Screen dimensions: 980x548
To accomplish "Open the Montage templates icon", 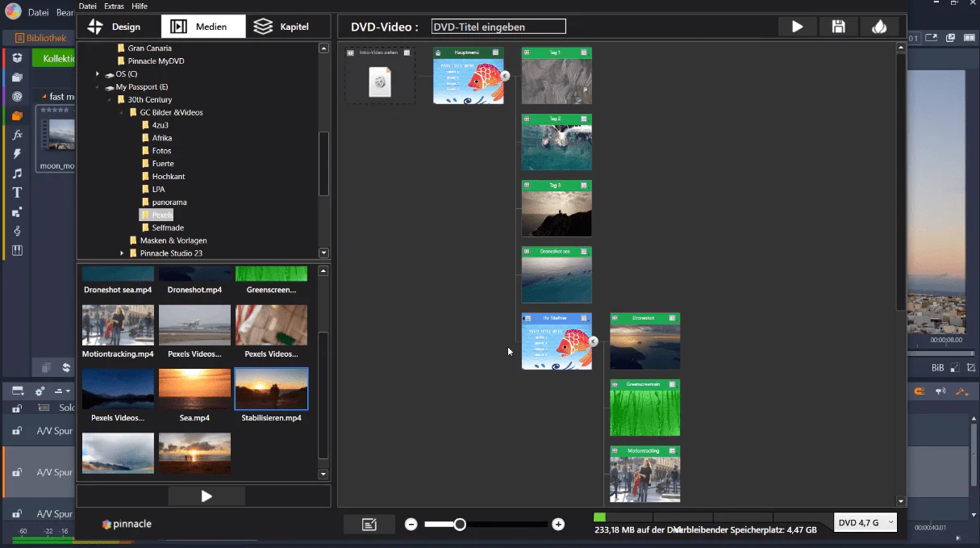I will coord(17,212).
